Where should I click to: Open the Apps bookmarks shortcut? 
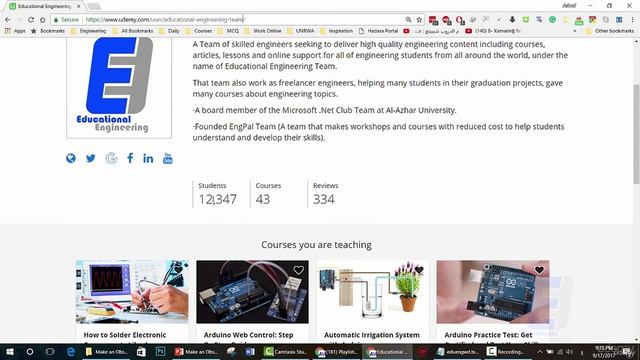click(15, 31)
